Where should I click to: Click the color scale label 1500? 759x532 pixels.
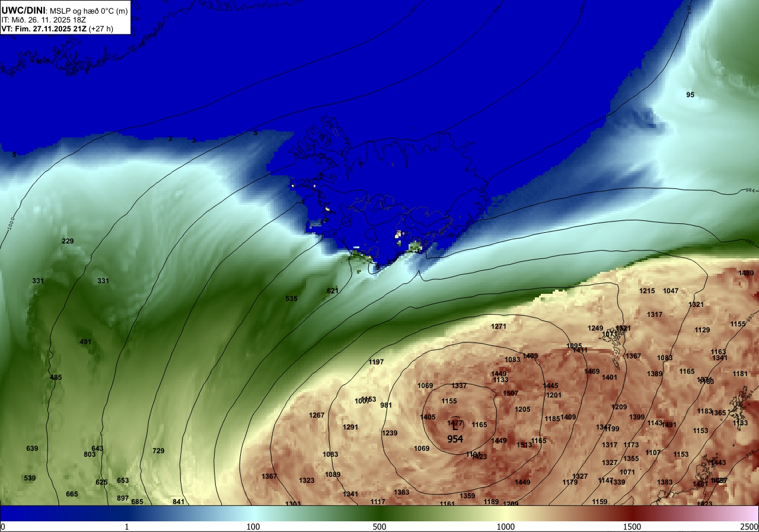(x=632, y=527)
